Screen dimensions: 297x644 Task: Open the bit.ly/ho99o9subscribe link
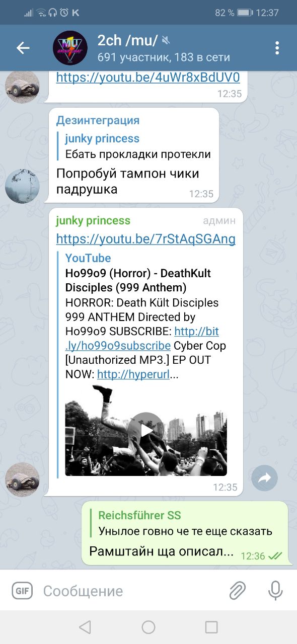click(x=142, y=339)
